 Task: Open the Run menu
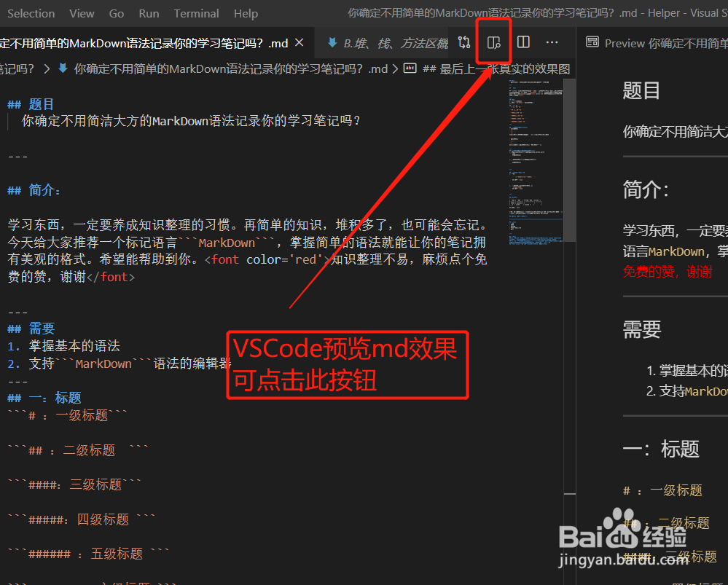[x=149, y=13]
